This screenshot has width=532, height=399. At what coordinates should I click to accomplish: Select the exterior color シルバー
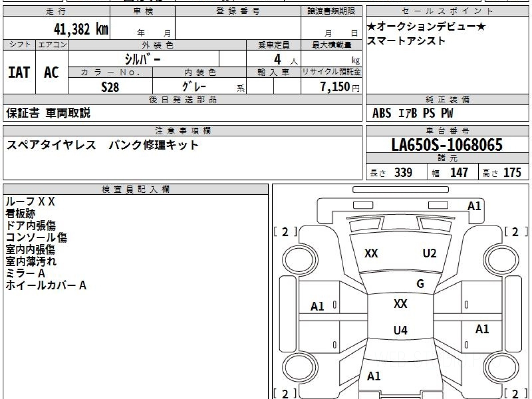click(x=143, y=59)
